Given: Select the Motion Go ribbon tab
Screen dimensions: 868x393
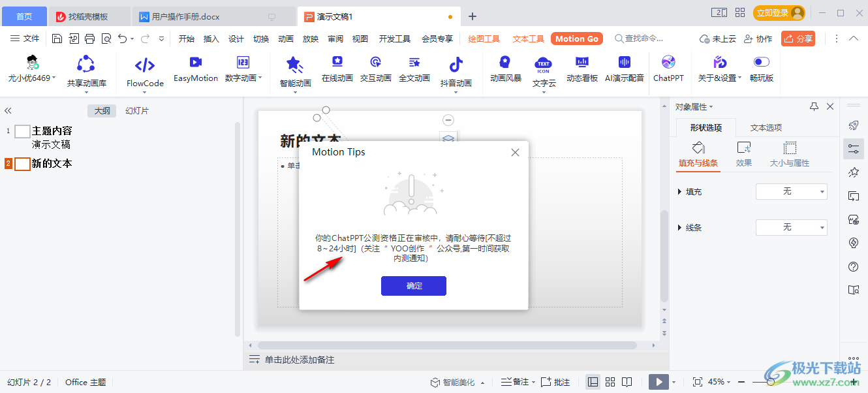Looking at the screenshot, I should [577, 39].
